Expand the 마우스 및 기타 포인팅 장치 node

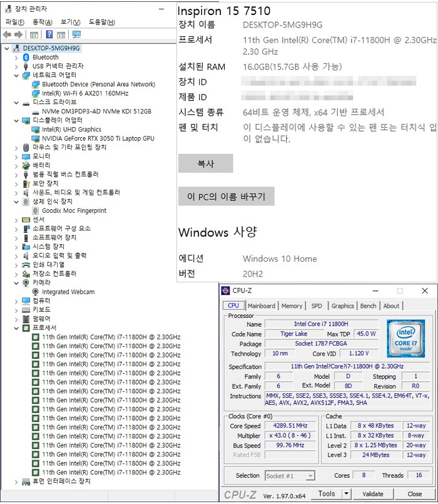point(16,148)
